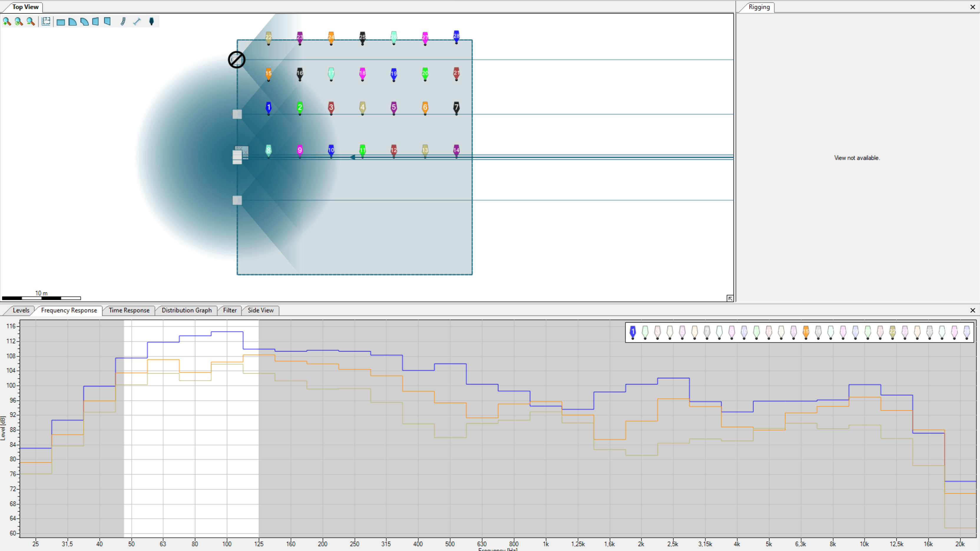The height and width of the screenshot is (551, 980).
Task: Select the quarter-circle audience area tool
Action: (x=72, y=22)
